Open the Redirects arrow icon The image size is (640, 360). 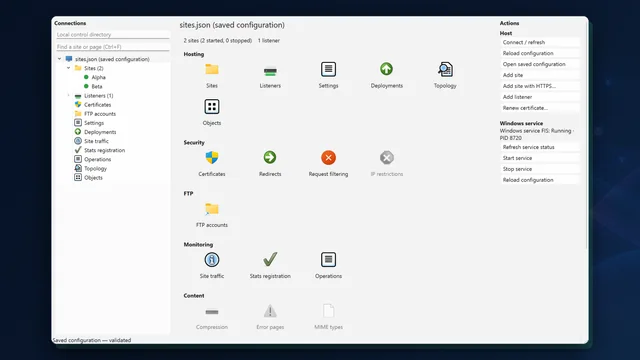pyautogui.click(x=270, y=157)
